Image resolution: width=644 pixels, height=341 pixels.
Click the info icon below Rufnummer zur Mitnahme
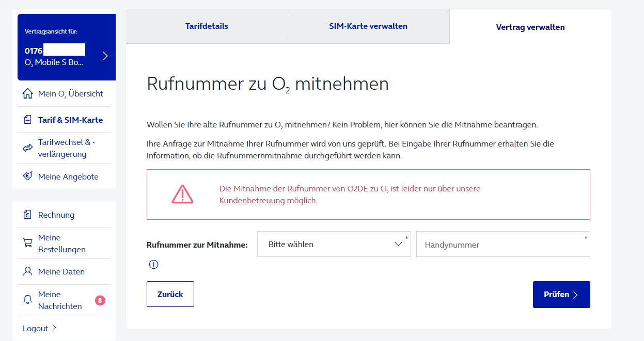(x=153, y=265)
